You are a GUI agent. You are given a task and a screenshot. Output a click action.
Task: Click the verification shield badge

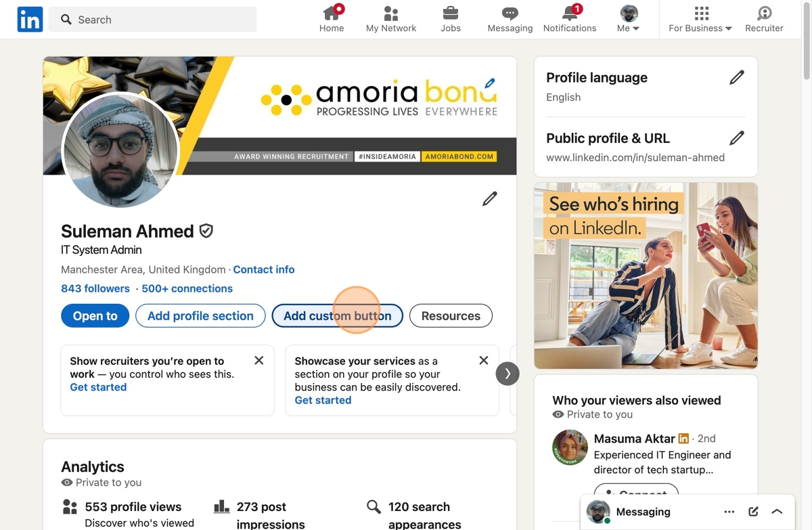pos(206,231)
